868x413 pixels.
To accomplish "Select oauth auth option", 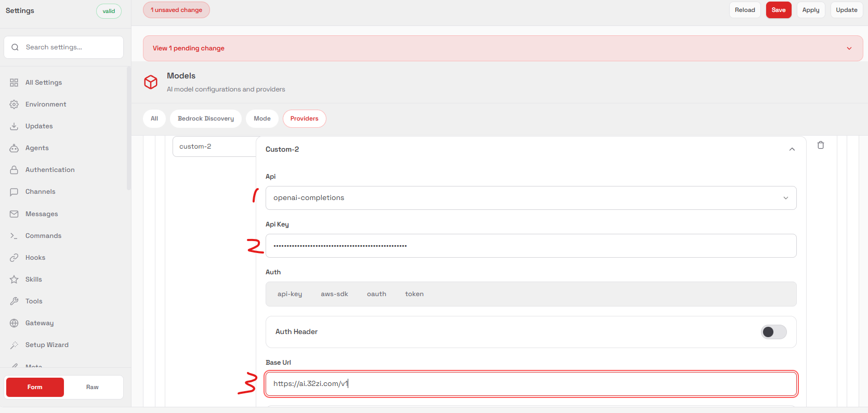I will click(376, 294).
